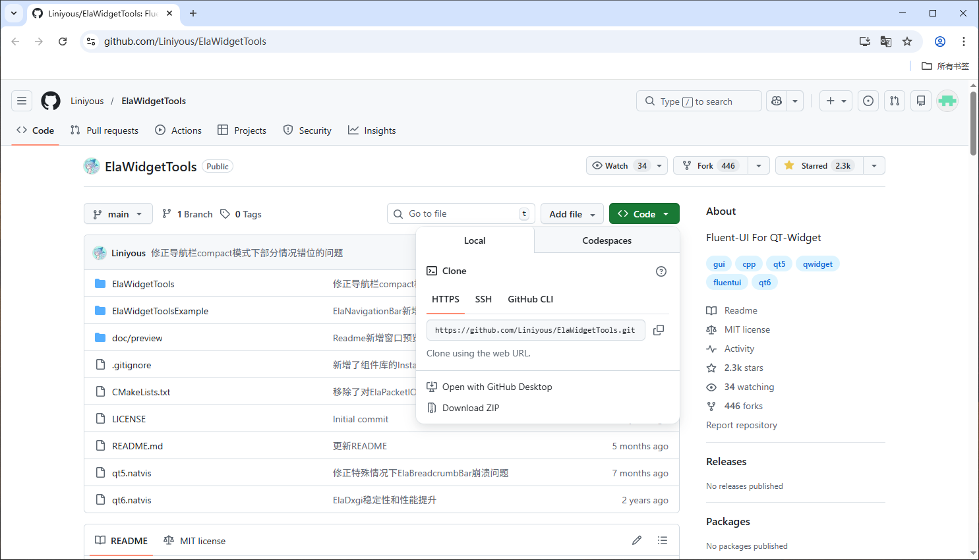
Task: Click the install app icon in address bar
Action: click(865, 42)
